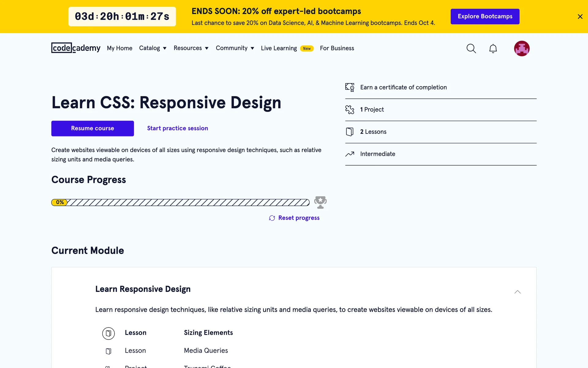
Task: Dismiss the bootcamp promo banner
Action: tap(580, 17)
